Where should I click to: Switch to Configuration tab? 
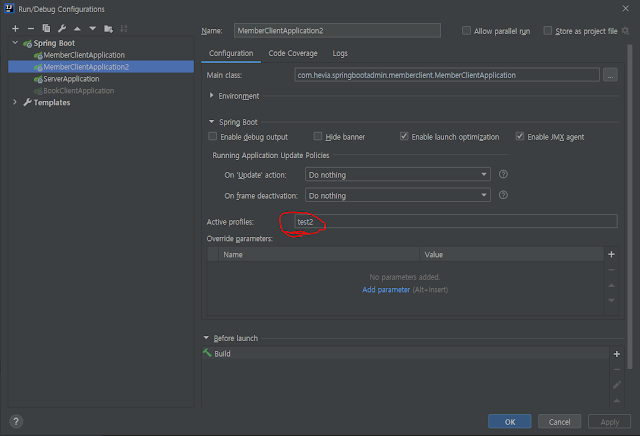coord(231,53)
